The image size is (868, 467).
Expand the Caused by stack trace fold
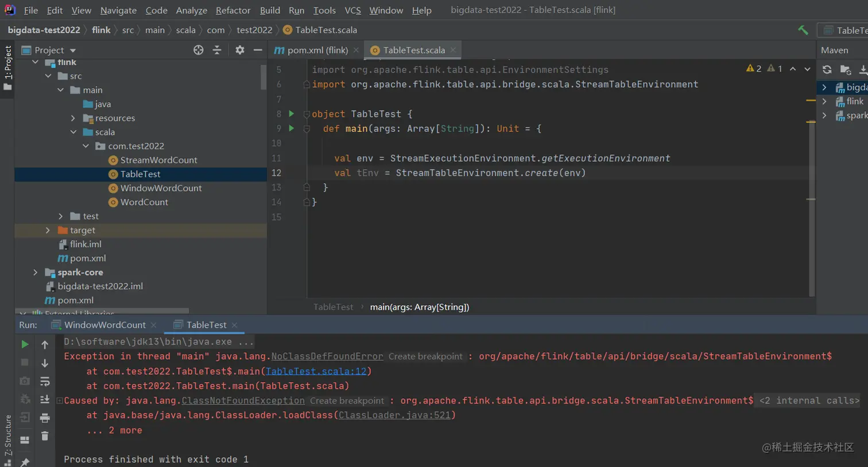coord(59,400)
